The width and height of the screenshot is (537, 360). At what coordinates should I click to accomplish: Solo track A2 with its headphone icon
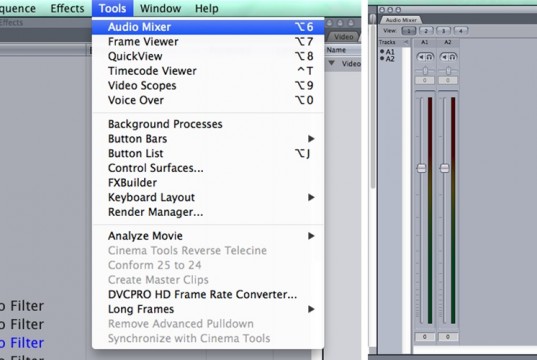(x=452, y=57)
